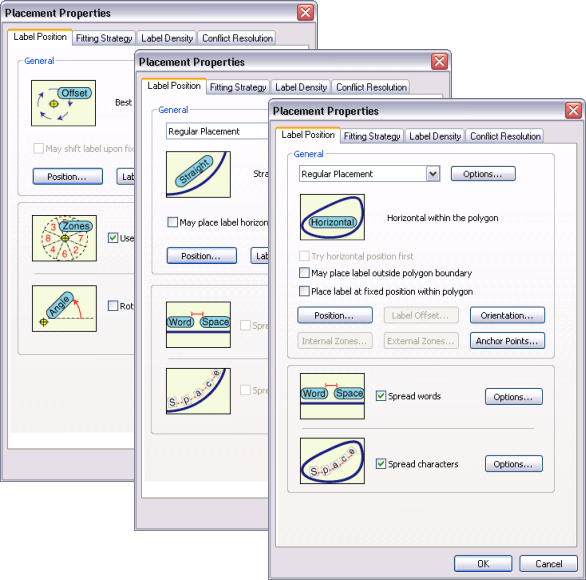Click Position button in front window
Screen dimensions: 586x580
(x=335, y=315)
